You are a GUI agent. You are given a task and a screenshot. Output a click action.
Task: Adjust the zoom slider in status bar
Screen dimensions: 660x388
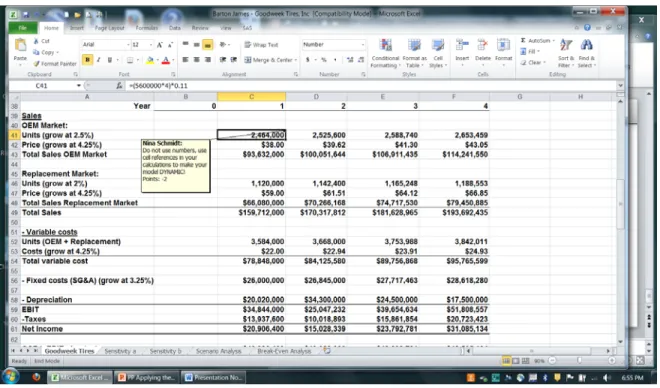click(580, 361)
